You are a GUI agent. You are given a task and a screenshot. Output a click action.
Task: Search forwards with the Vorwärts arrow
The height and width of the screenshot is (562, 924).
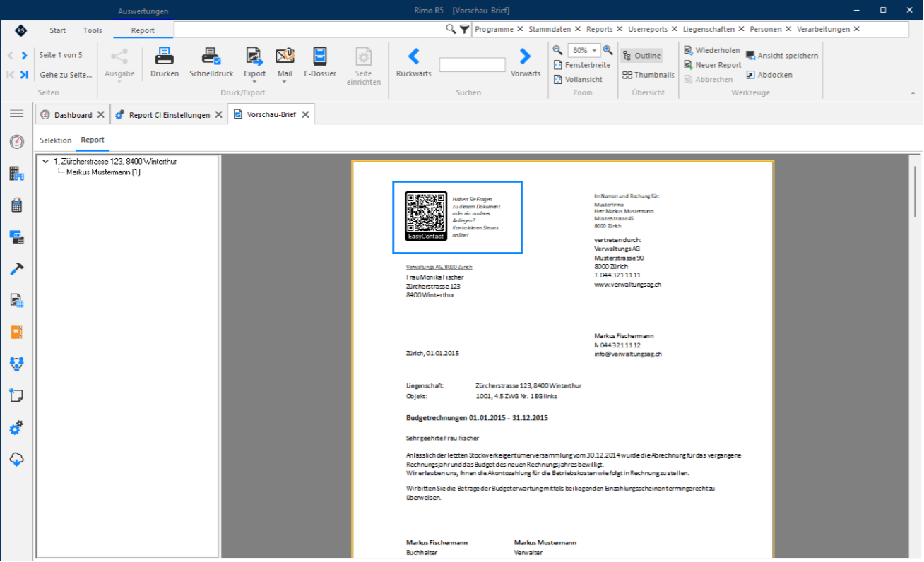point(525,62)
